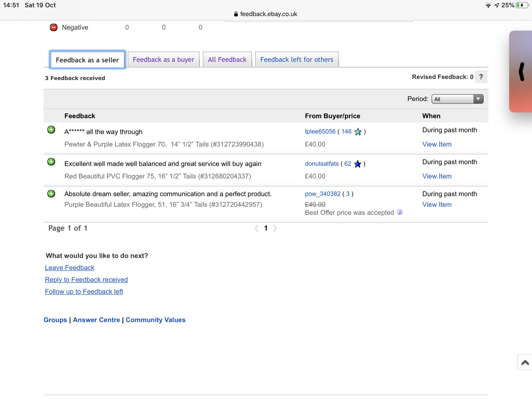532x399 pixels.
Task: Tap 'Page 1 of 1' text
Action: coord(68,228)
